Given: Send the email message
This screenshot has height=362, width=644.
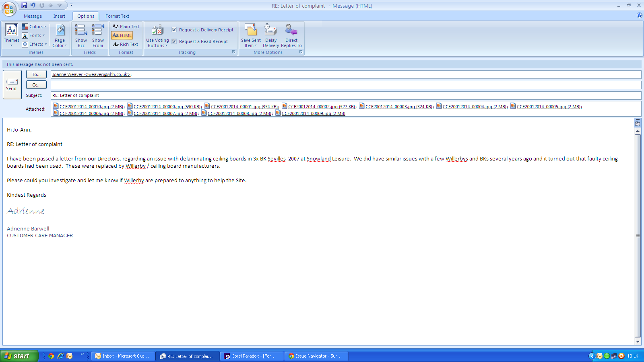Looking at the screenshot, I should click(x=12, y=84).
